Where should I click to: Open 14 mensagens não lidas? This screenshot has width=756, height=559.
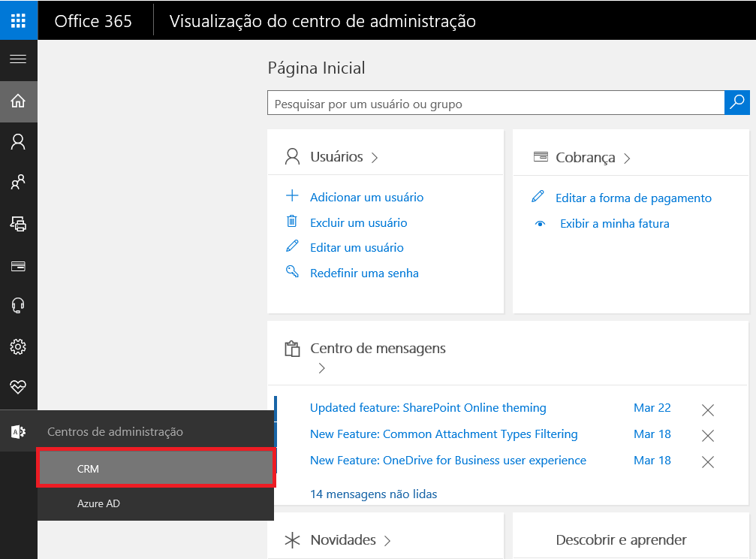(372, 494)
